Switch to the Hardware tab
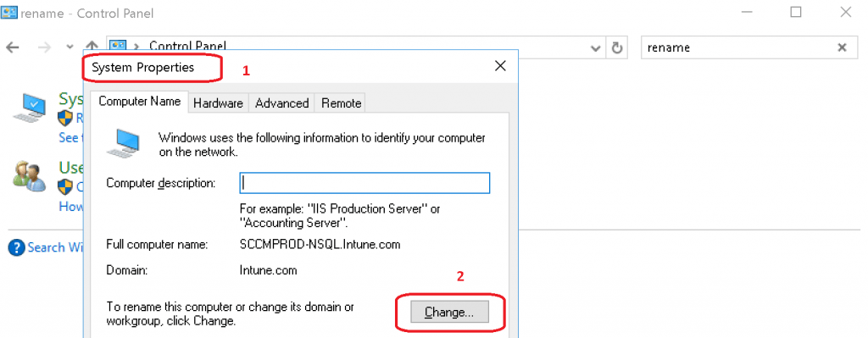The width and height of the screenshot is (868, 338). click(x=218, y=103)
